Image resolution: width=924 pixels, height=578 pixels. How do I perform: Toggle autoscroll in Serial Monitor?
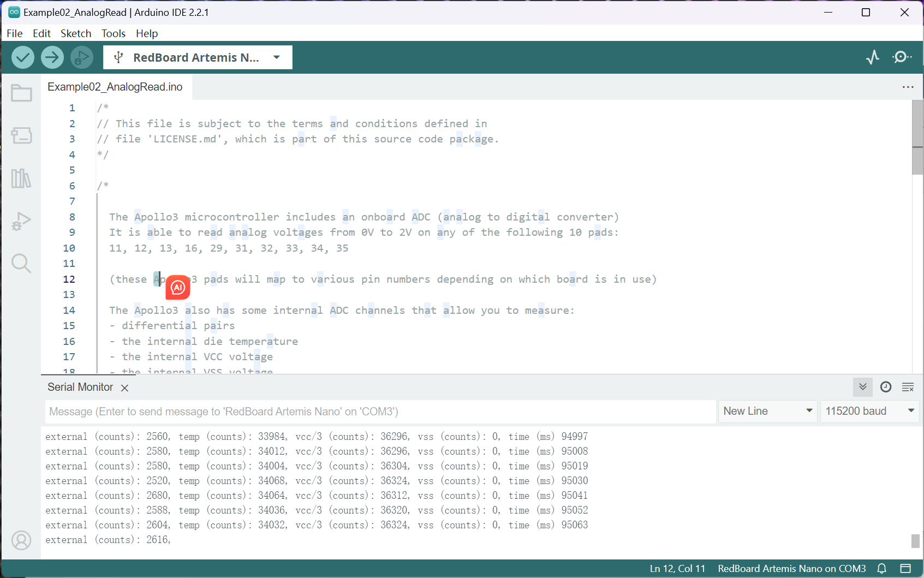point(862,387)
